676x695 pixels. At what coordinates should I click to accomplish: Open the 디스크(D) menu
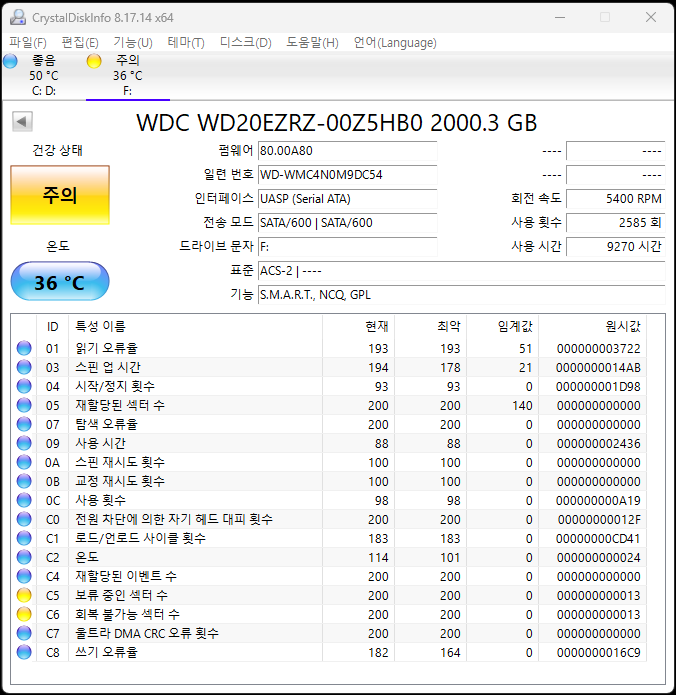246,43
